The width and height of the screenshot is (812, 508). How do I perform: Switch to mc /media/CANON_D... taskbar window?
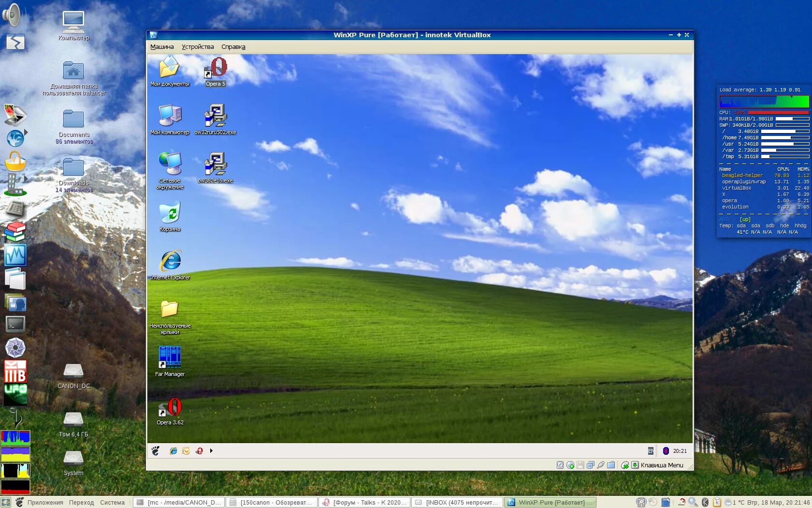178,503
